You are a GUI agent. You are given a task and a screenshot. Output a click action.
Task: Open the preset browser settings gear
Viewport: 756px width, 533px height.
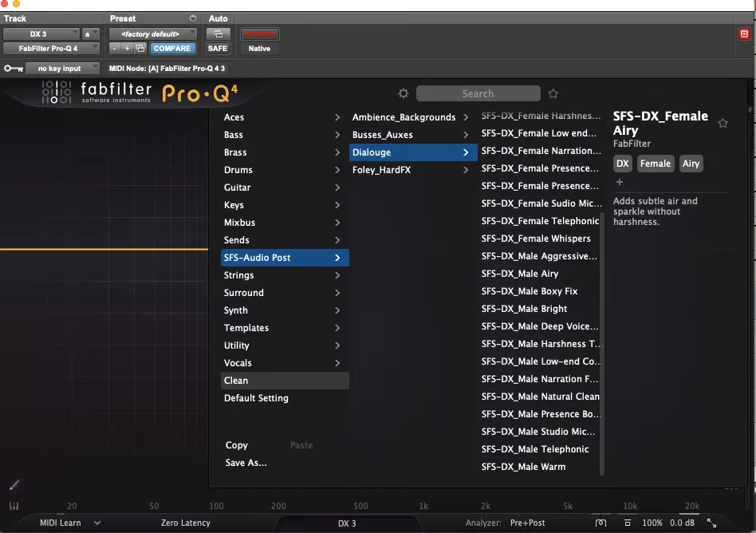coord(403,93)
